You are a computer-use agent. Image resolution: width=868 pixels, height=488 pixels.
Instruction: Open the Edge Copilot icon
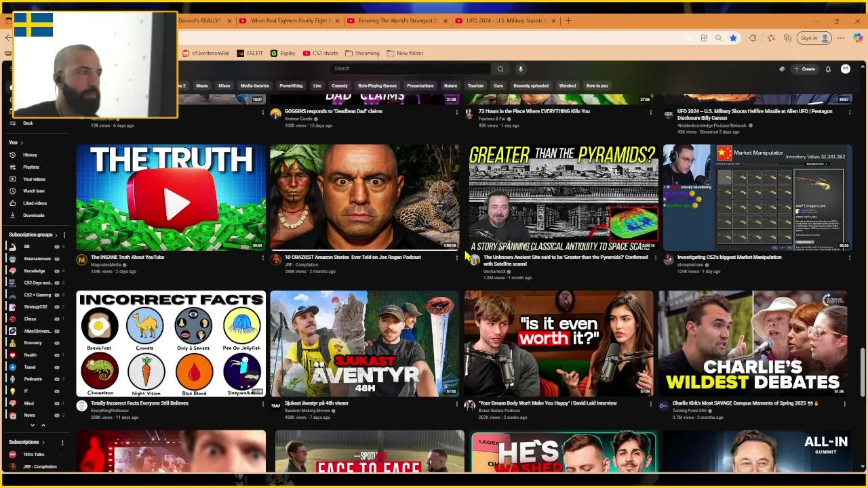tap(858, 38)
